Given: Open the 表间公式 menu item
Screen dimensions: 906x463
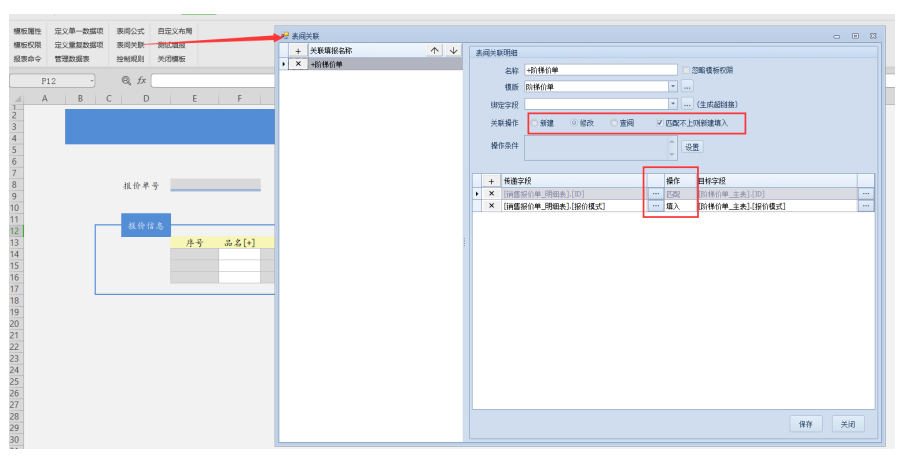Looking at the screenshot, I should 130,31.
